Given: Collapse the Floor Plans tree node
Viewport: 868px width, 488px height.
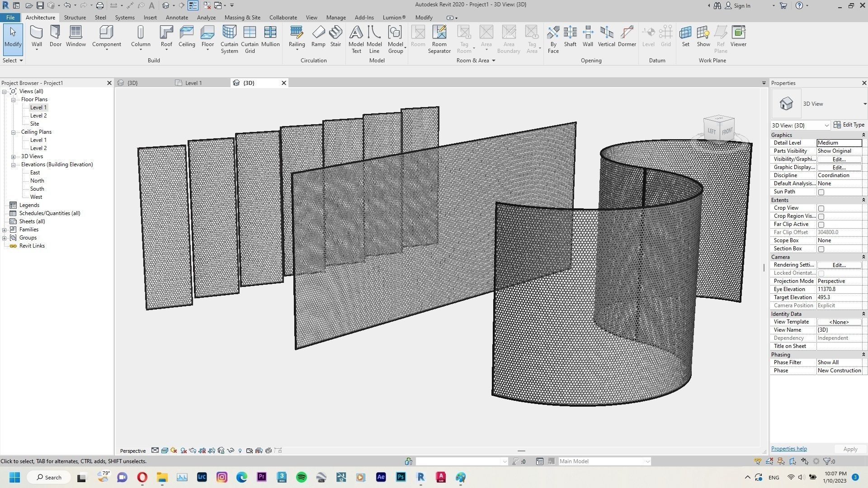Looking at the screenshot, I should point(13,99).
